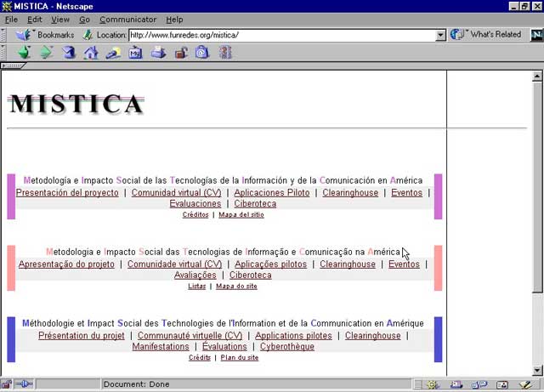The image size is (544, 392).
Task: Open the Bookmarks dropdown
Action: coord(46,35)
